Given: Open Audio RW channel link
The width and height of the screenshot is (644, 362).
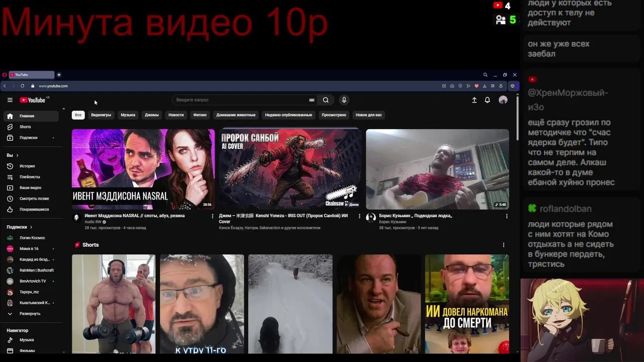Looking at the screenshot, I should 93,222.
